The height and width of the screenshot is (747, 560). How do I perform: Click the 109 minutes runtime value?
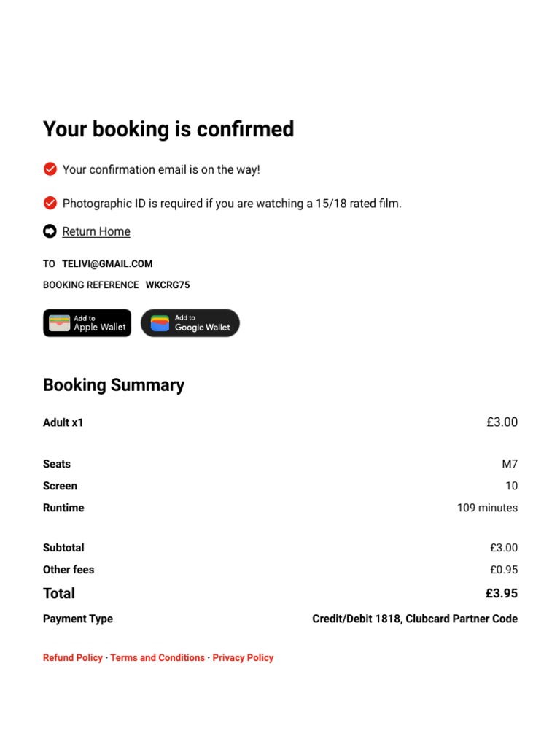click(487, 508)
